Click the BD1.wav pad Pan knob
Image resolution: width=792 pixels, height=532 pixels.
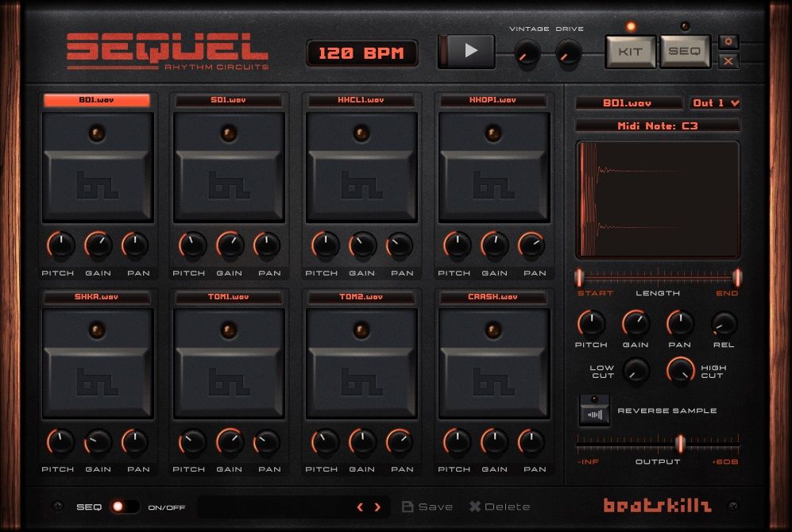pos(135,245)
